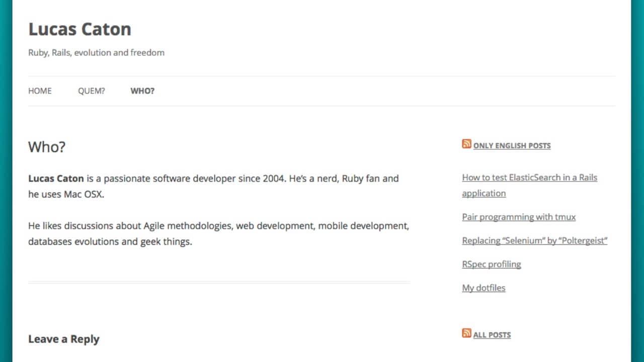Open Replacing Selenium by Poltergeist post
644x362 pixels.
(534, 241)
